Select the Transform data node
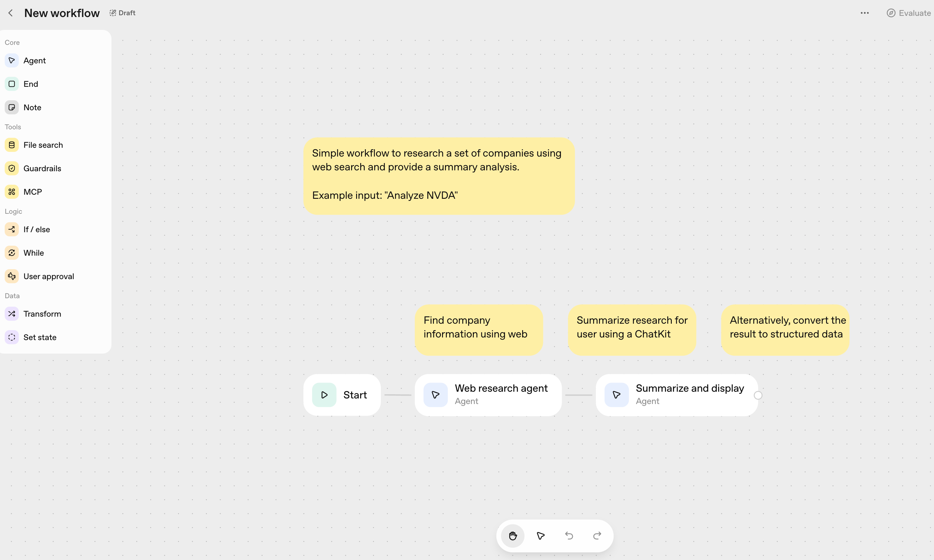Image resolution: width=934 pixels, height=560 pixels. [42, 314]
